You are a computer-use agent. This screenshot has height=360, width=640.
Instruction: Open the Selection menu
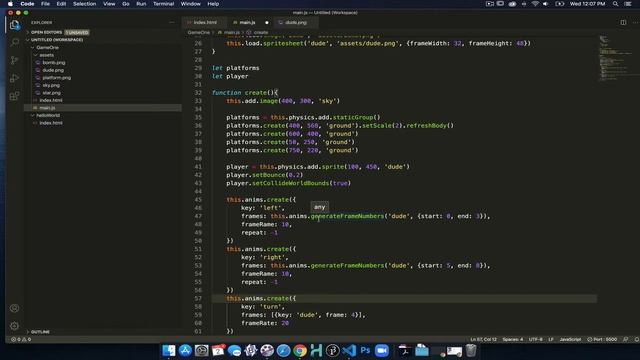point(84,4)
